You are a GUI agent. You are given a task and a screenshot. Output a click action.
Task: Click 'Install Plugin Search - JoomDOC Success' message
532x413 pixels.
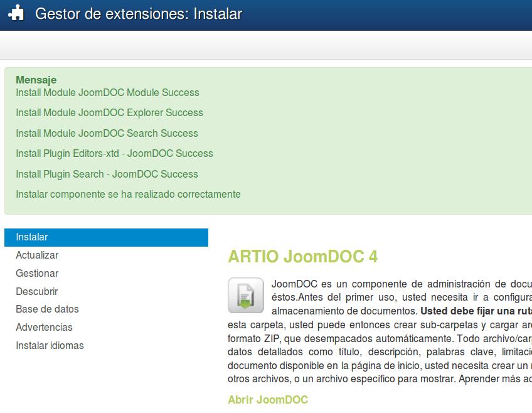click(107, 174)
